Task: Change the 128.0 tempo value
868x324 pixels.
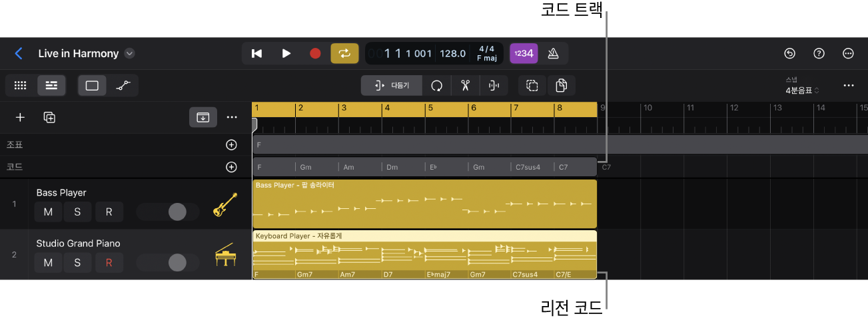Action: tap(453, 54)
